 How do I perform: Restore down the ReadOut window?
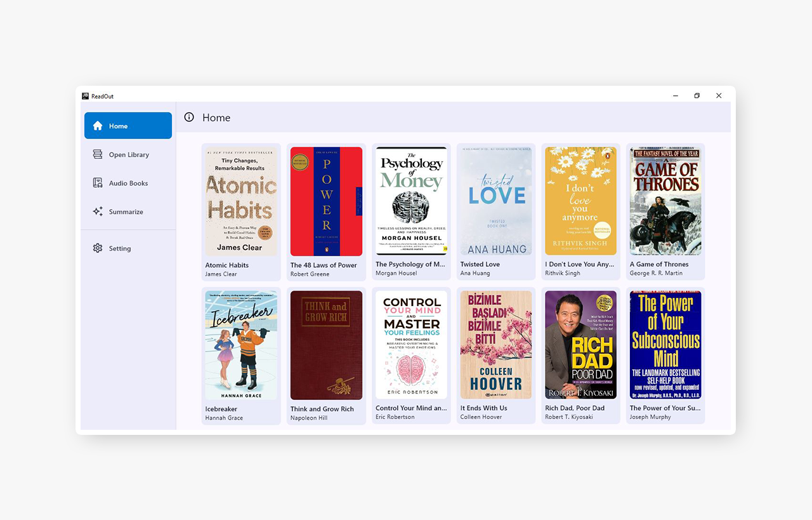point(697,96)
